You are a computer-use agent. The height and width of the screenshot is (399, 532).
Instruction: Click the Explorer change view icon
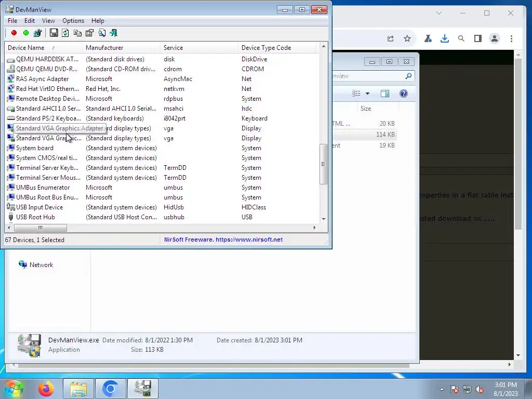(x=356, y=94)
